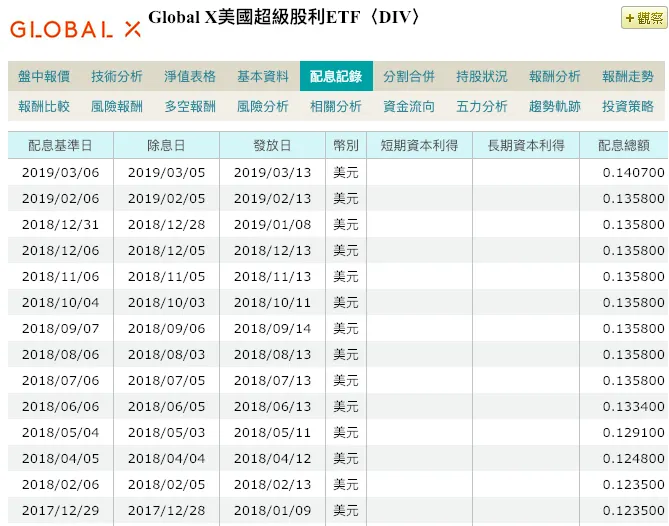The width and height of the screenshot is (669, 526).
Task: Click record date 2018/07/06
Action: tap(61, 381)
